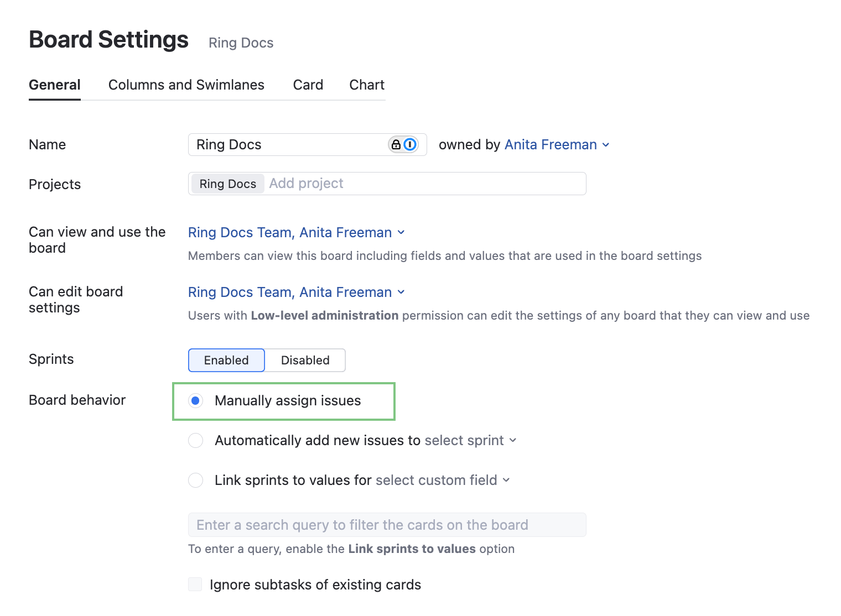
Task: Click the Ring Docs project chip
Action: pos(227,183)
